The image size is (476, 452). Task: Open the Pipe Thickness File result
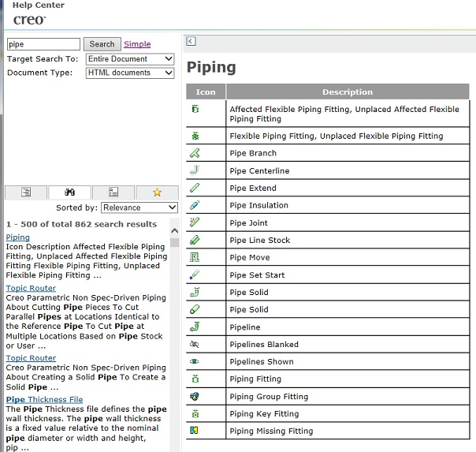44,400
